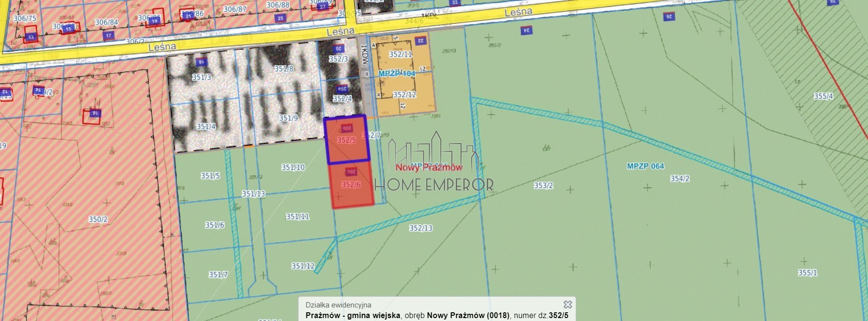Screen dimensions: 868x321
Task: Click the Działka ewidencyjna popup title
Action: tap(338, 305)
